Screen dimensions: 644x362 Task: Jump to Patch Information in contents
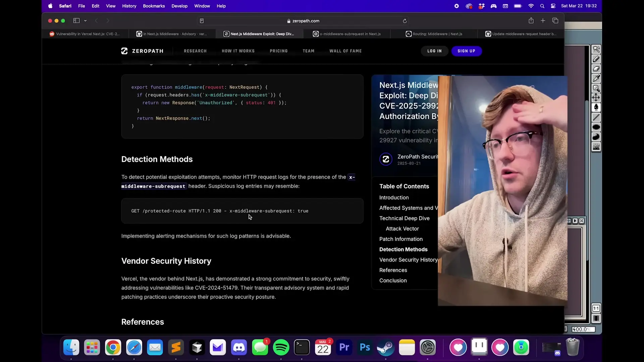coord(401,239)
